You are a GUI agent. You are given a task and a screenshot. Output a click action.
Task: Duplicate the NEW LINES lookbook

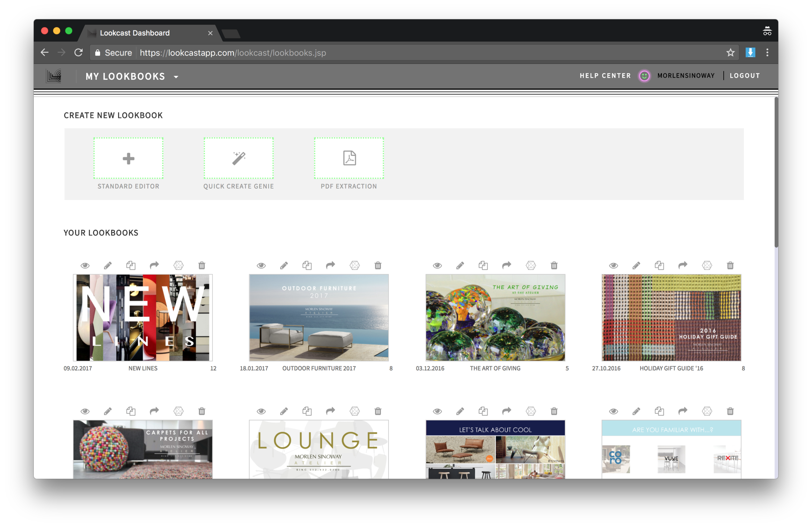coord(131,265)
